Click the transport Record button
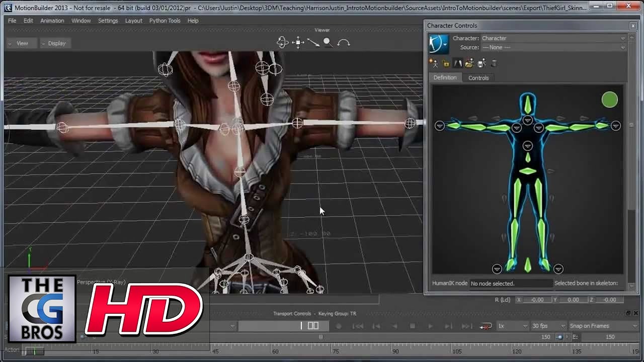644x362 pixels. 339,326
